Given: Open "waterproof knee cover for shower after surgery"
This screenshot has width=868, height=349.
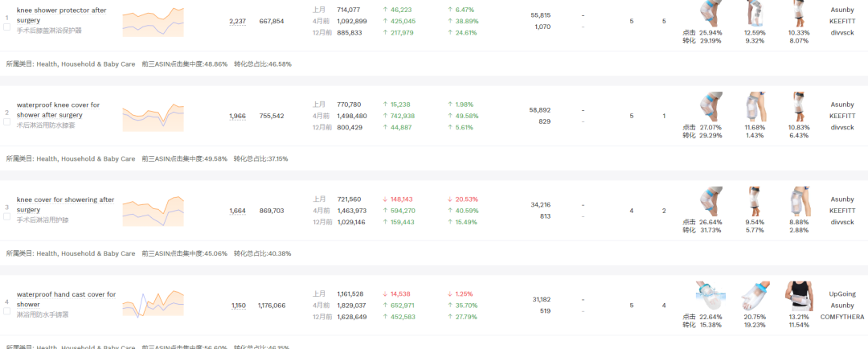Looking at the screenshot, I should pos(58,109).
